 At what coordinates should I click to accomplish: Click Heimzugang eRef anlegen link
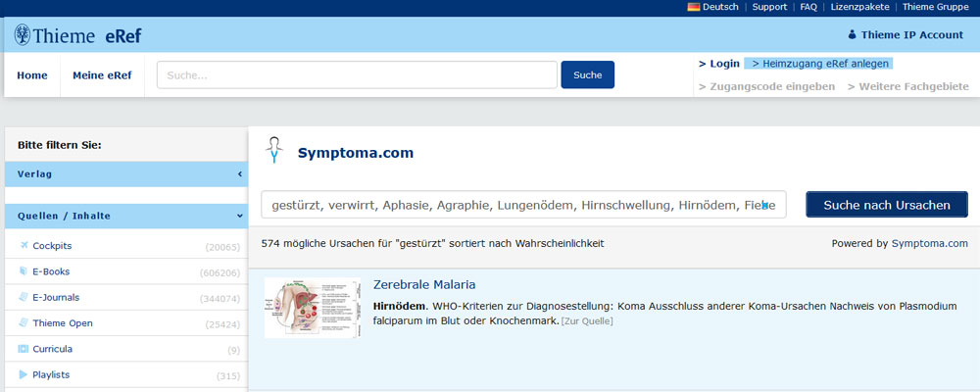pyautogui.click(x=820, y=64)
